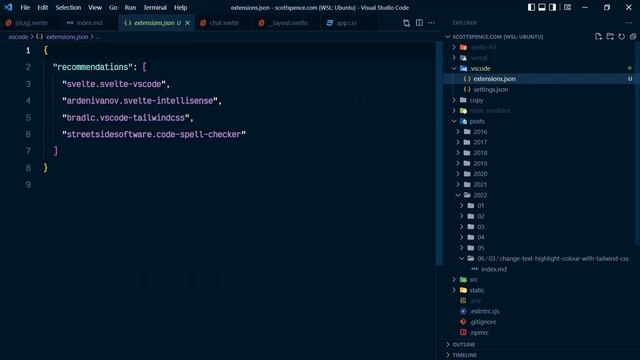Image resolution: width=640 pixels, height=360 pixels.
Task: Click the VS Code logo icon
Action: pyautogui.click(x=8, y=7)
